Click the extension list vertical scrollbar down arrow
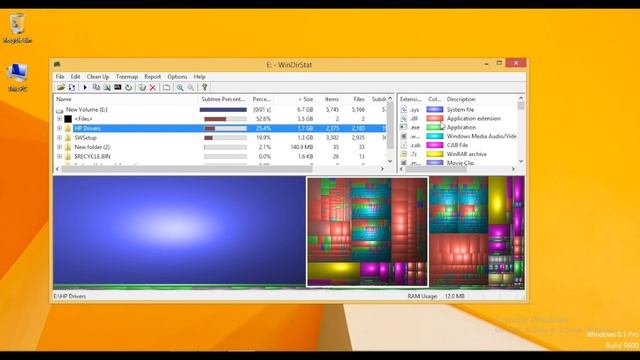This screenshot has height=360, width=640. point(521,162)
